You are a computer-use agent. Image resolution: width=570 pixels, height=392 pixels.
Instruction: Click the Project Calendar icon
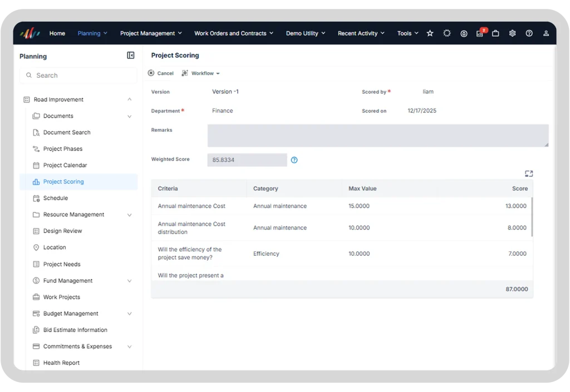coord(36,165)
